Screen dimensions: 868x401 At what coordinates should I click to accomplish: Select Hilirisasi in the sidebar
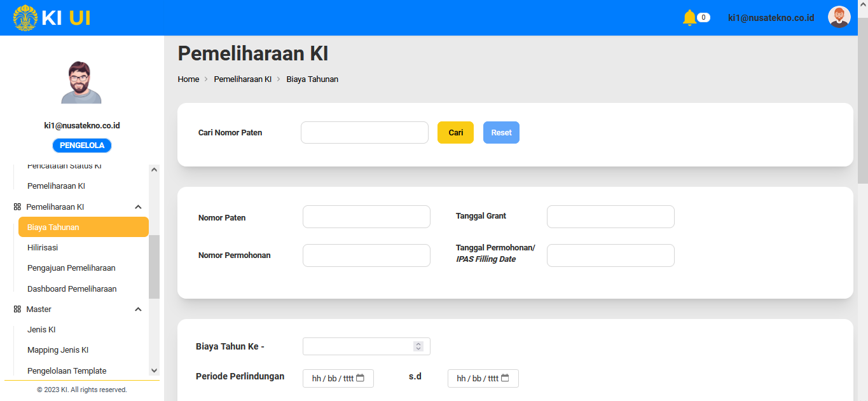coord(43,248)
